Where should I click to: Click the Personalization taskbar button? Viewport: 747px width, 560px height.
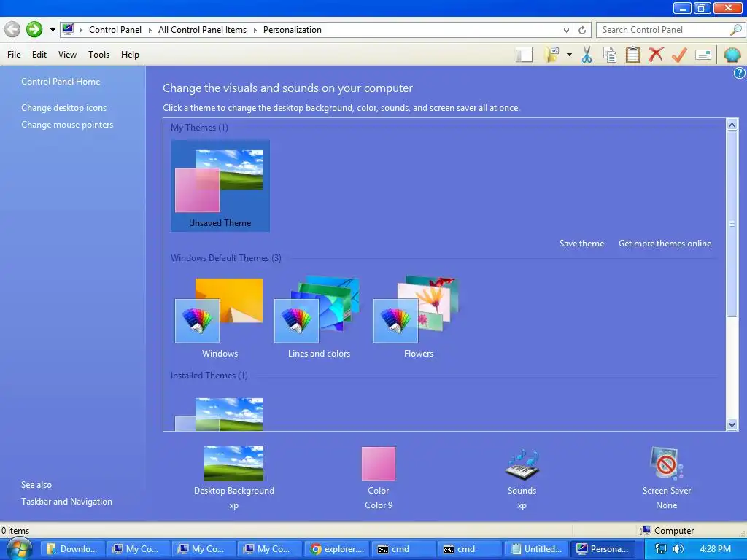coord(603,549)
